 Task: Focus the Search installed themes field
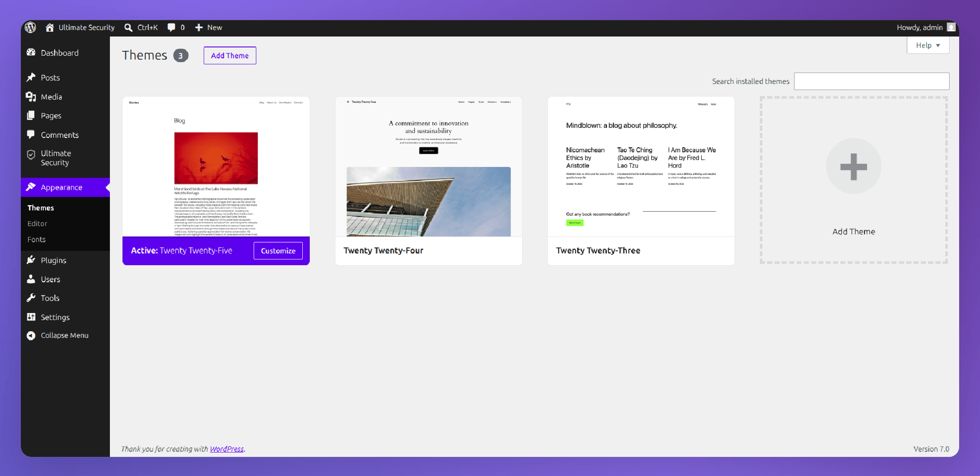pos(871,81)
